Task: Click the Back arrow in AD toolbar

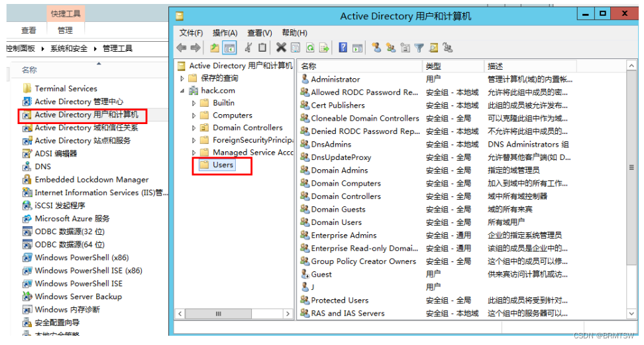Action: click(182, 48)
